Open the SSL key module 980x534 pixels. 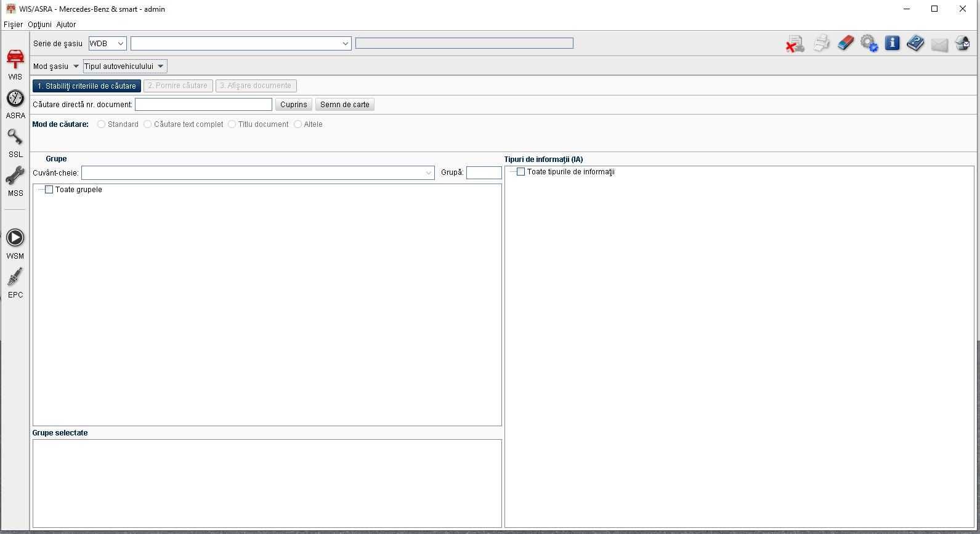click(x=15, y=143)
